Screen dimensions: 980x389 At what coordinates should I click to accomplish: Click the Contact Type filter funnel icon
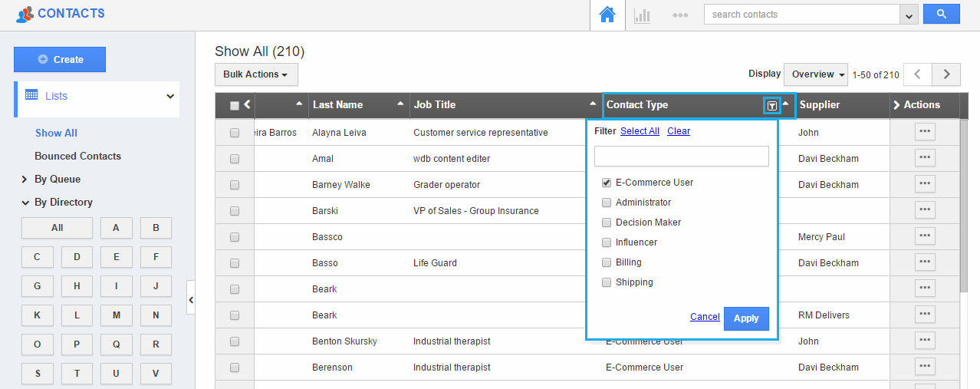click(772, 106)
